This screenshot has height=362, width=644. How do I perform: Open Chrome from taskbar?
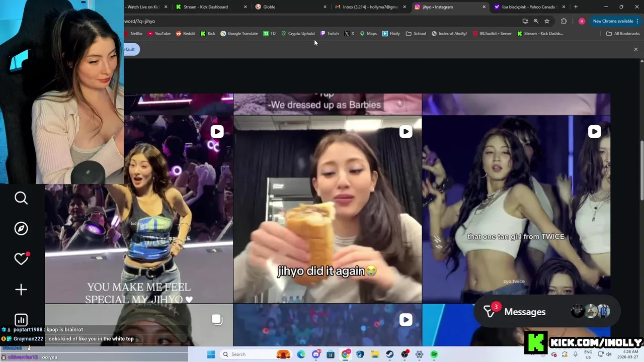(x=345, y=354)
